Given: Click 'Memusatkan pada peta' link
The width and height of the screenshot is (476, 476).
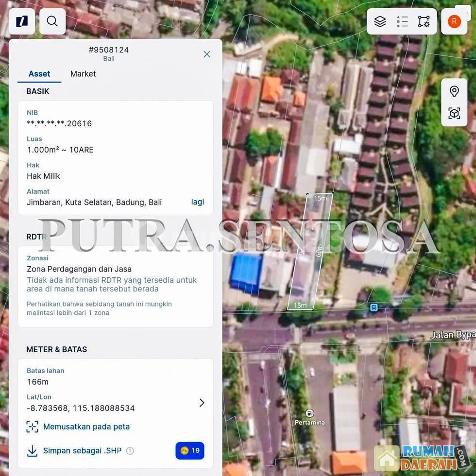Looking at the screenshot, I should pos(86,426).
